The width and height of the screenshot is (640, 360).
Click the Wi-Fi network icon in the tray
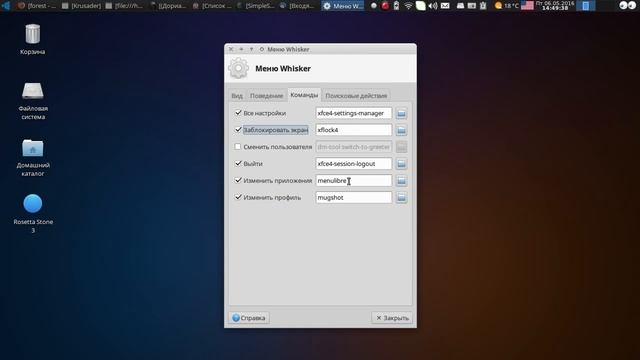pos(408,6)
